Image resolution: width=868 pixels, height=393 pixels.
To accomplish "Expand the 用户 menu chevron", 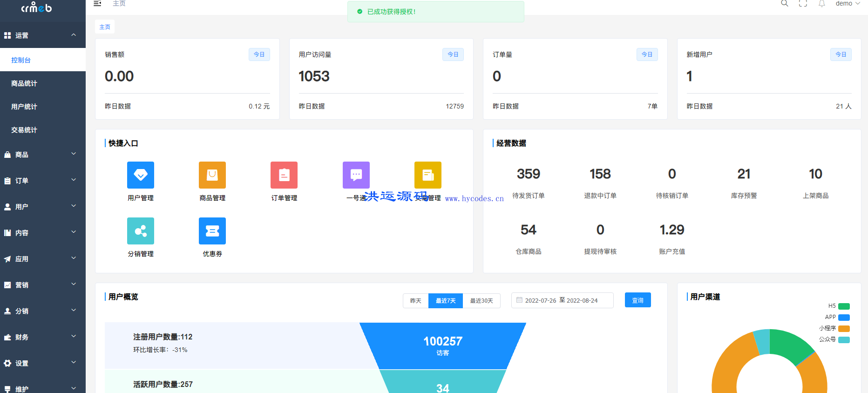I will pyautogui.click(x=74, y=206).
